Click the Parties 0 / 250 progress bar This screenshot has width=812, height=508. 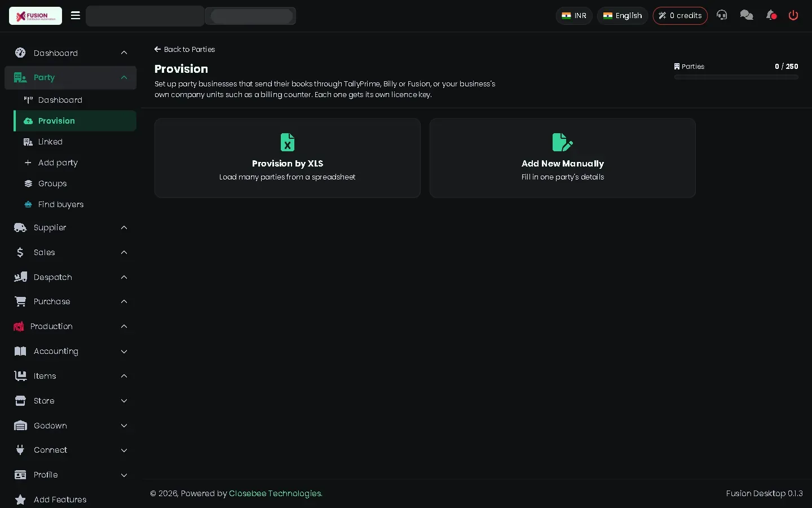click(x=736, y=77)
